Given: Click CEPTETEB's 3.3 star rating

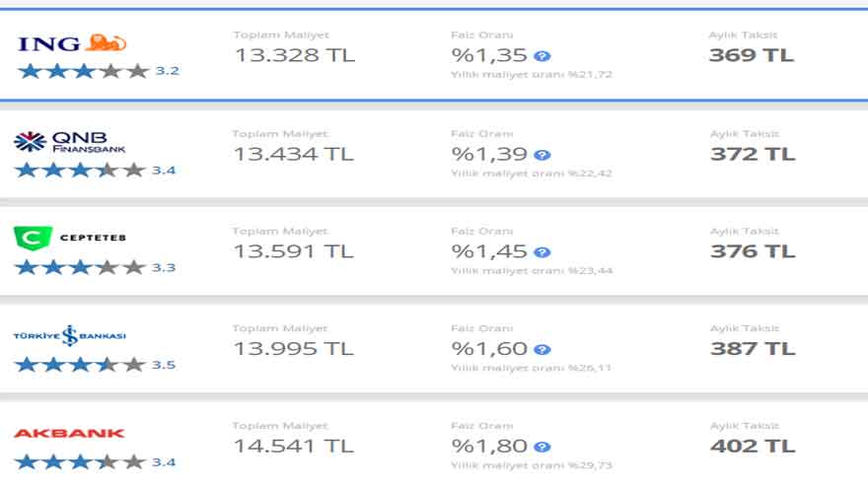Looking at the screenshot, I should click(x=95, y=267).
